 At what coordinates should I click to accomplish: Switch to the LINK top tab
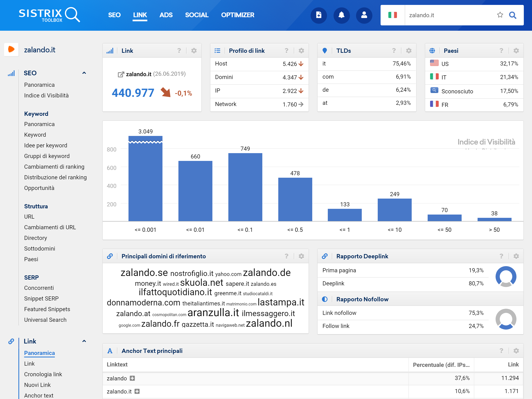pyautogui.click(x=140, y=15)
